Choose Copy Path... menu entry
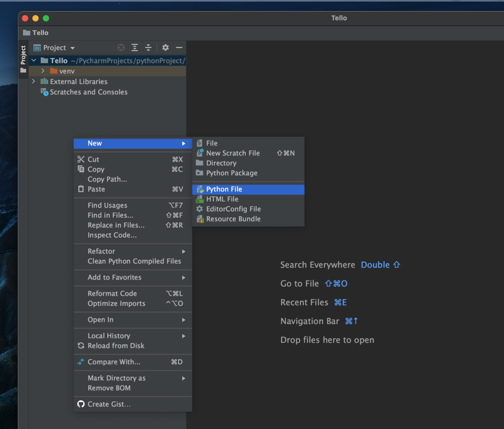Image resolution: width=504 pixels, height=429 pixels. [133, 179]
